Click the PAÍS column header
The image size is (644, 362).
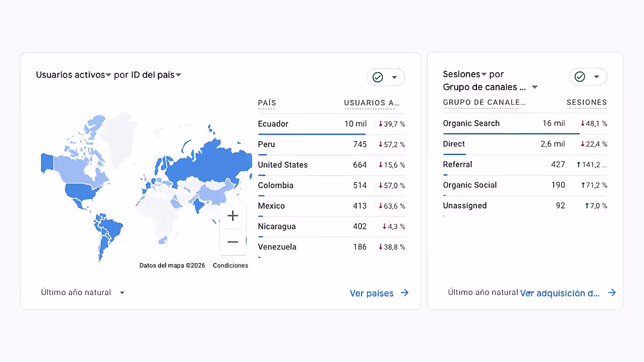tap(267, 103)
